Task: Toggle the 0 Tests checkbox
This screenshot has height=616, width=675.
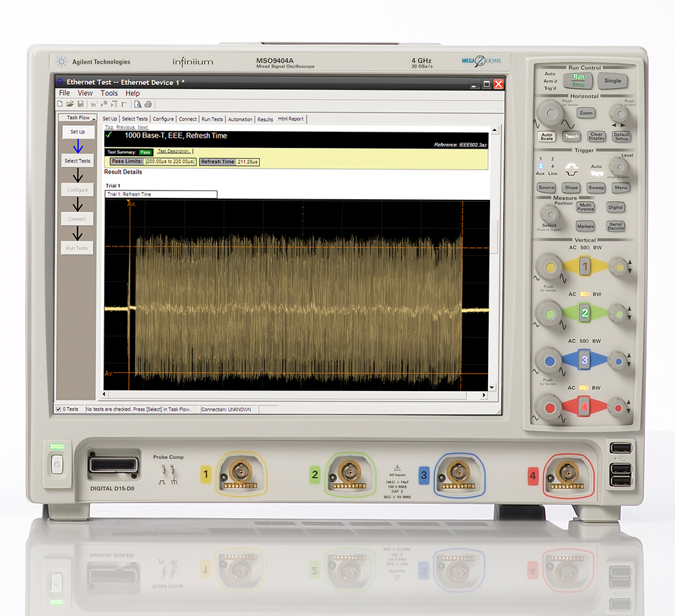Action: [58, 409]
